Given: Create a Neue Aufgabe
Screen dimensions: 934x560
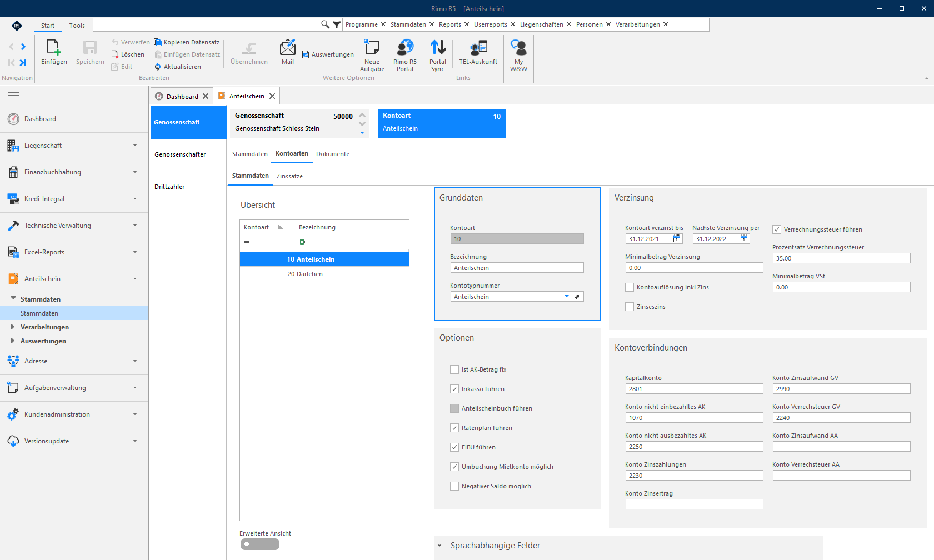Looking at the screenshot, I should pyautogui.click(x=372, y=48).
